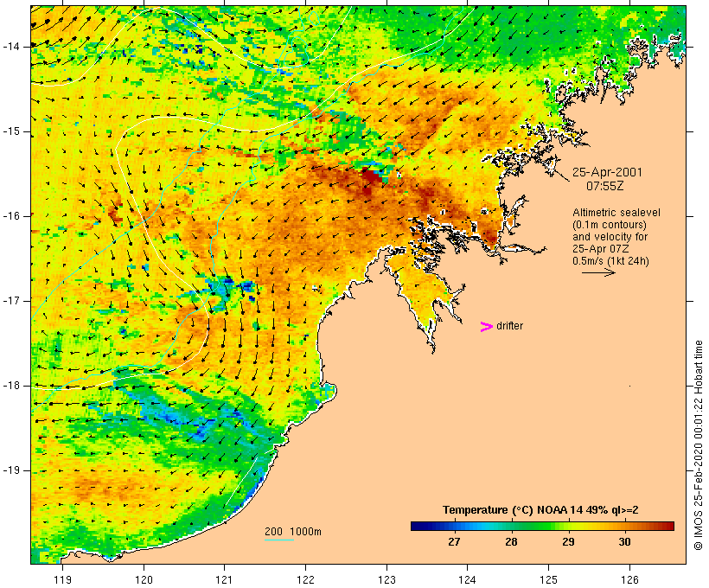Click the '0.5m/s (1kt 24h)' scale text
This screenshot has width=709, height=588.
pos(610,261)
